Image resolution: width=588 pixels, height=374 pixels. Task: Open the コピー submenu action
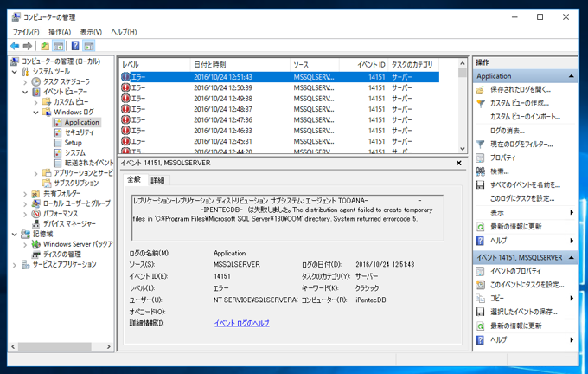[x=497, y=298]
